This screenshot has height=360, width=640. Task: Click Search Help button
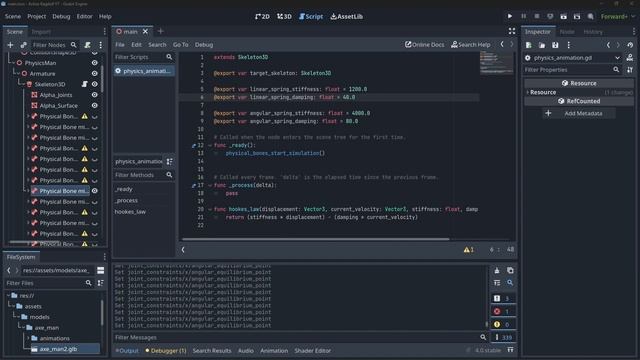[x=470, y=44]
